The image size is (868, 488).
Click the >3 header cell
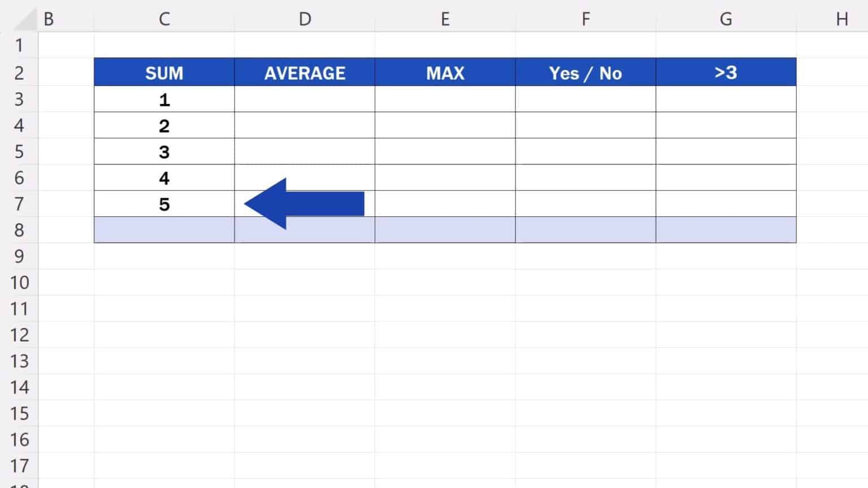tap(726, 73)
